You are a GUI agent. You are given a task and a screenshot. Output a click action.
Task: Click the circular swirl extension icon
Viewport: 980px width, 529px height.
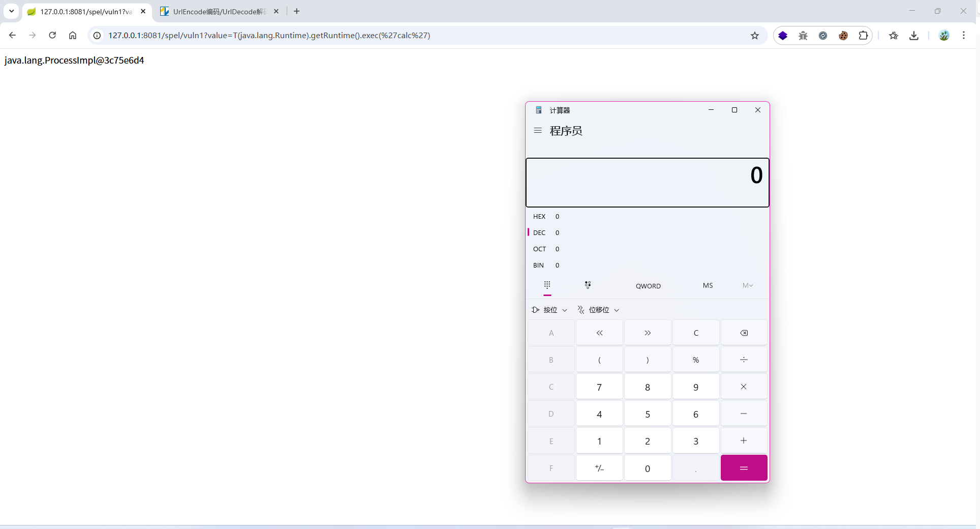point(823,35)
